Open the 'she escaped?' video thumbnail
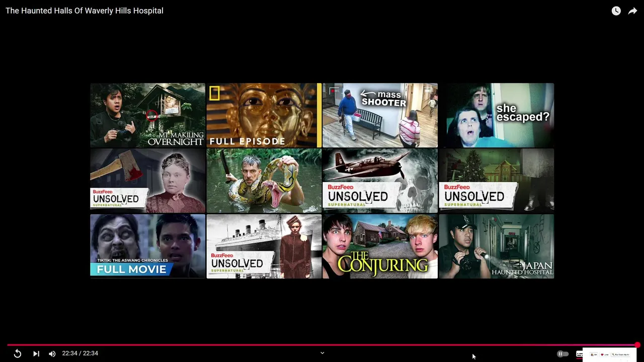 coord(497,115)
